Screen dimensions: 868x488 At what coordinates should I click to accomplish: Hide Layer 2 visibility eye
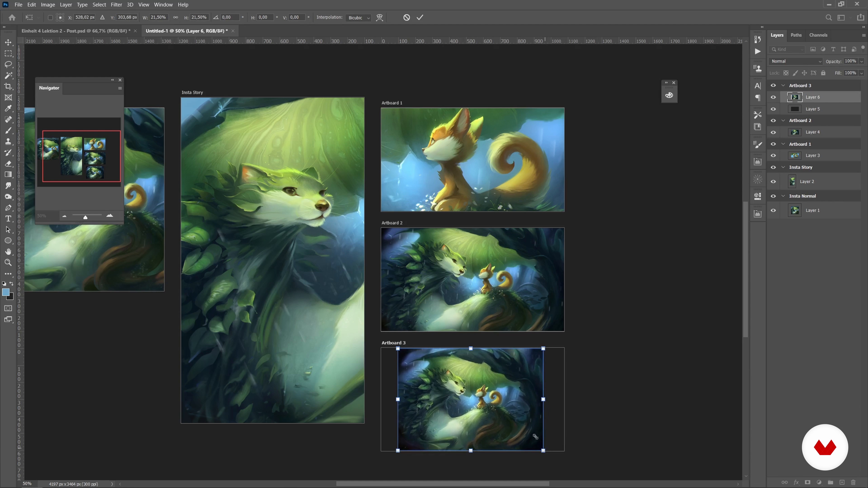coord(773,182)
